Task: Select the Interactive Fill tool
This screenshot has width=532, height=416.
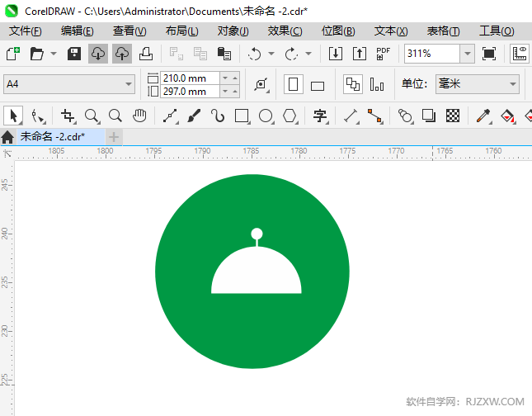Action: (507, 116)
